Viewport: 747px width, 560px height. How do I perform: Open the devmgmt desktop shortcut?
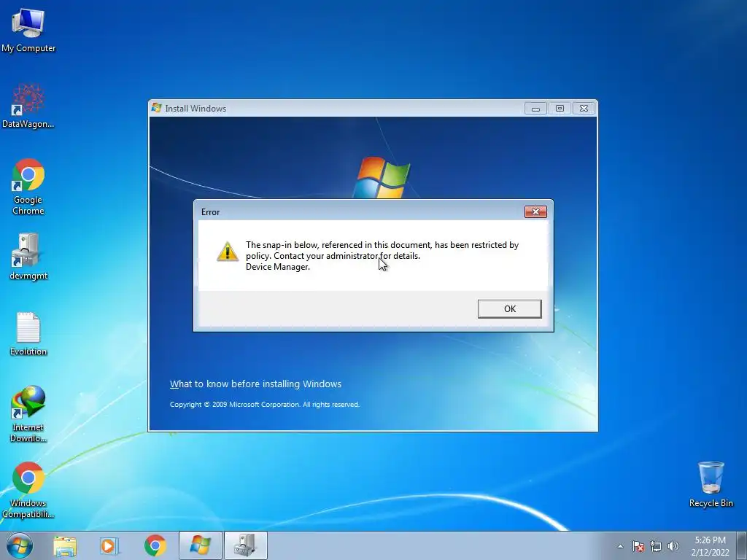coord(28,257)
